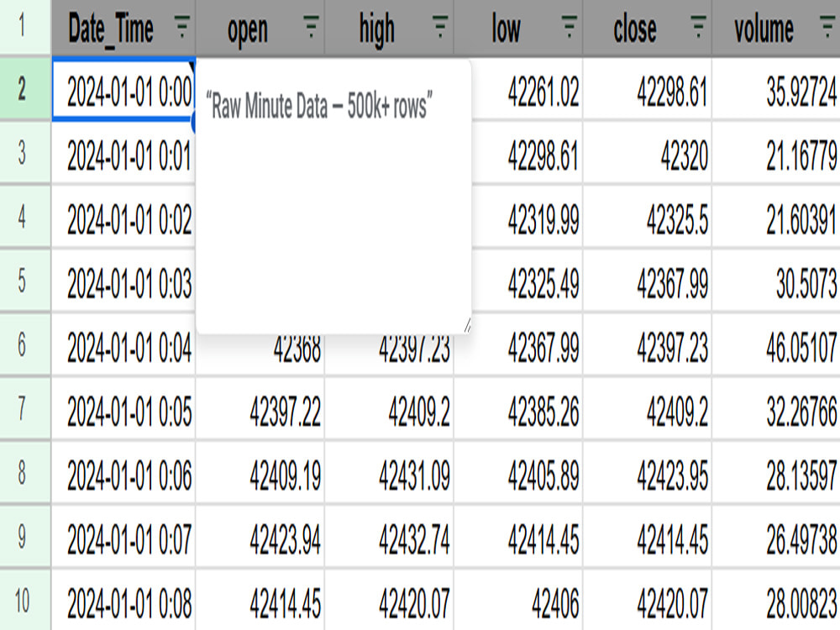840x630 pixels.
Task: Click the note box resize handle corner
Action: click(x=467, y=325)
